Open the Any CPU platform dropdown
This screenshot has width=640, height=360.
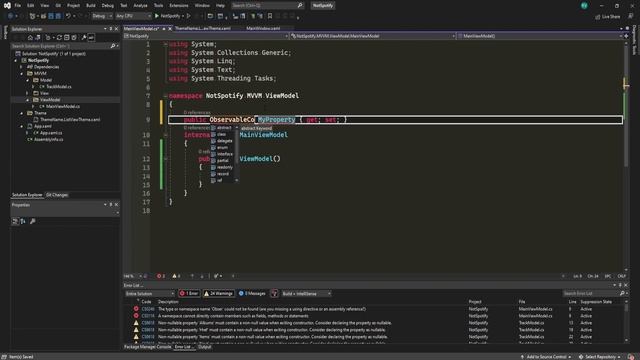133,16
